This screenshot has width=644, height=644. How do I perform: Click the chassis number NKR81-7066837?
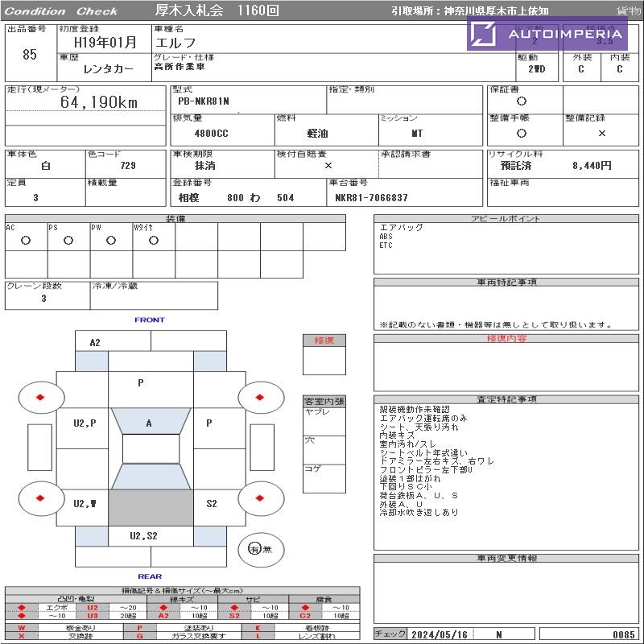(372, 197)
